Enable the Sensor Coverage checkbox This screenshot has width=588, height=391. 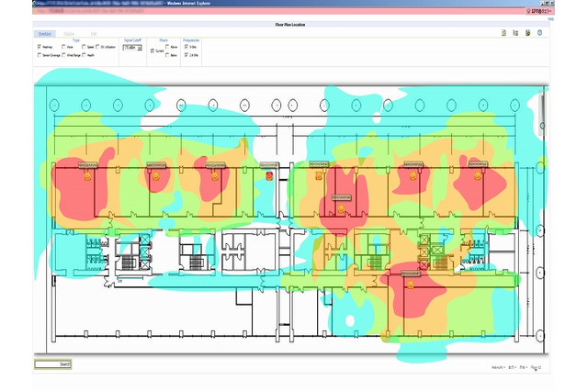click(40, 55)
